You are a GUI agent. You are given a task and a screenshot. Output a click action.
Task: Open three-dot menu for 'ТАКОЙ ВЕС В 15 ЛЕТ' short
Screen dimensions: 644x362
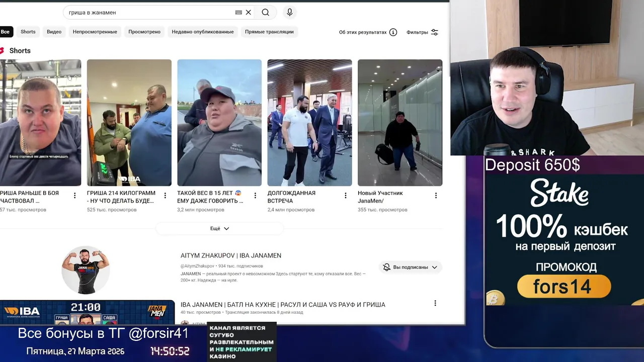[255, 196]
